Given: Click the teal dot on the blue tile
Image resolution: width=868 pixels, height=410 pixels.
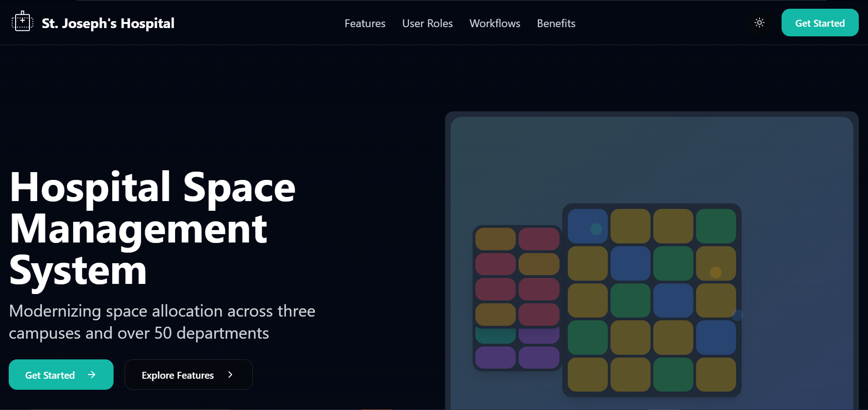Looking at the screenshot, I should [596, 229].
